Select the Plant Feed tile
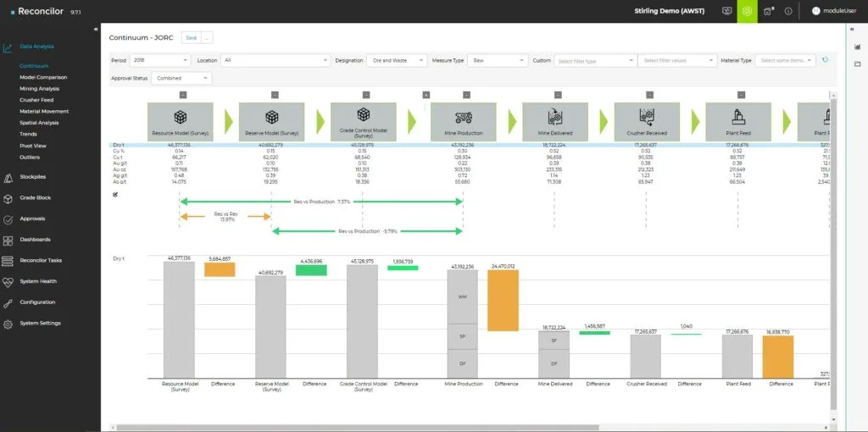Screen dimensions: 868x432 738,122
